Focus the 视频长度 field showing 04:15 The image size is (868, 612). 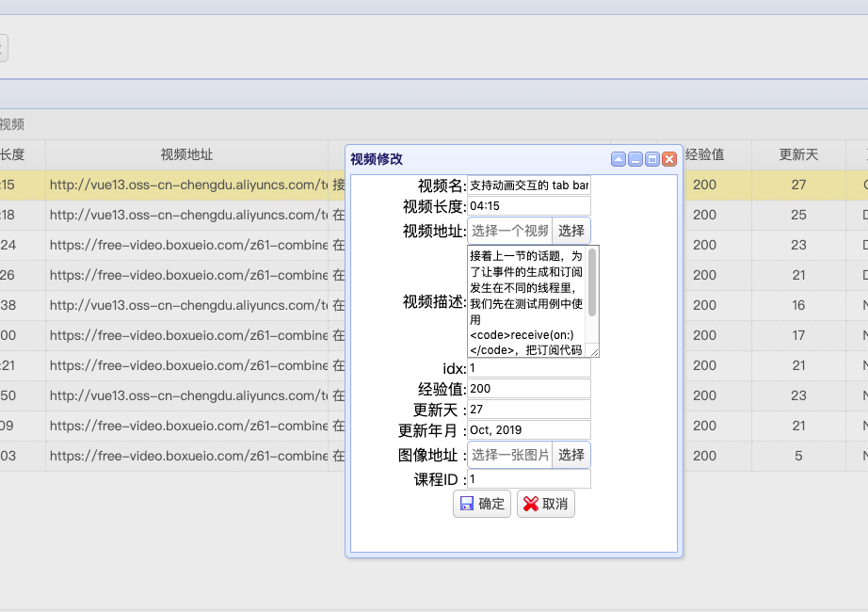pyautogui.click(x=529, y=206)
